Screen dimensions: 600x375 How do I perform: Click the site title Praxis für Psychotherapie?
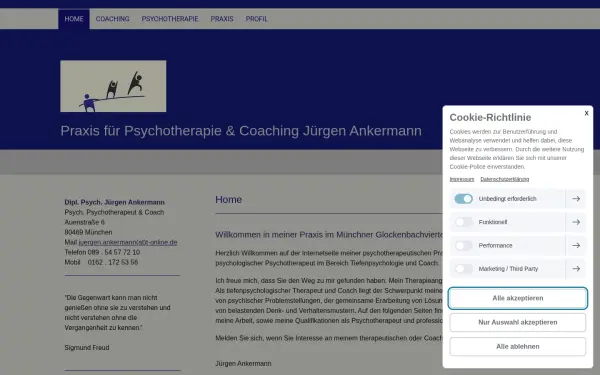[241, 131]
